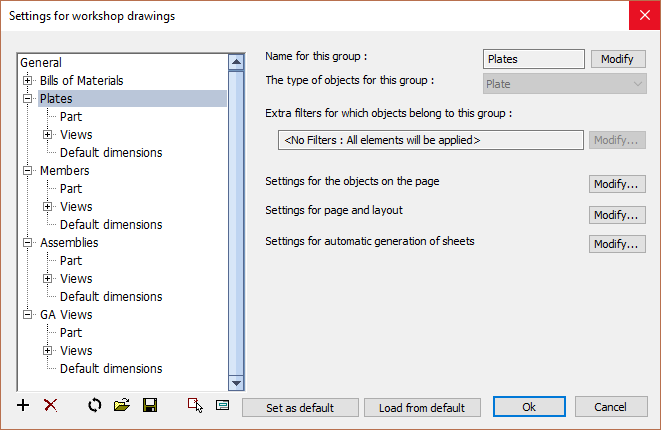This screenshot has height=430, width=661.
Task: Select Part under Assemblies
Action: tap(71, 261)
